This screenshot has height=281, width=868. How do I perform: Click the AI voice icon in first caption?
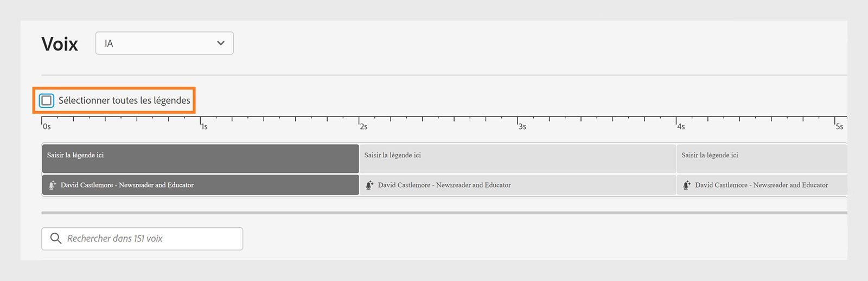tap(52, 185)
